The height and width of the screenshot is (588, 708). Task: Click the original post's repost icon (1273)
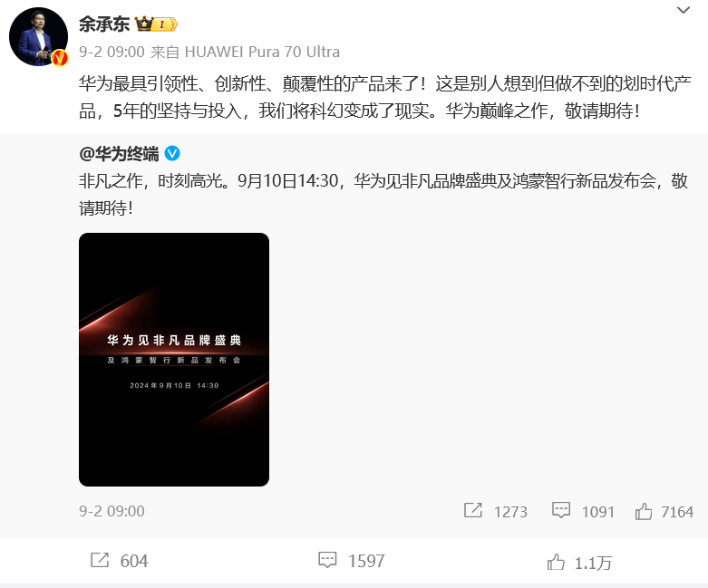pyautogui.click(x=472, y=511)
